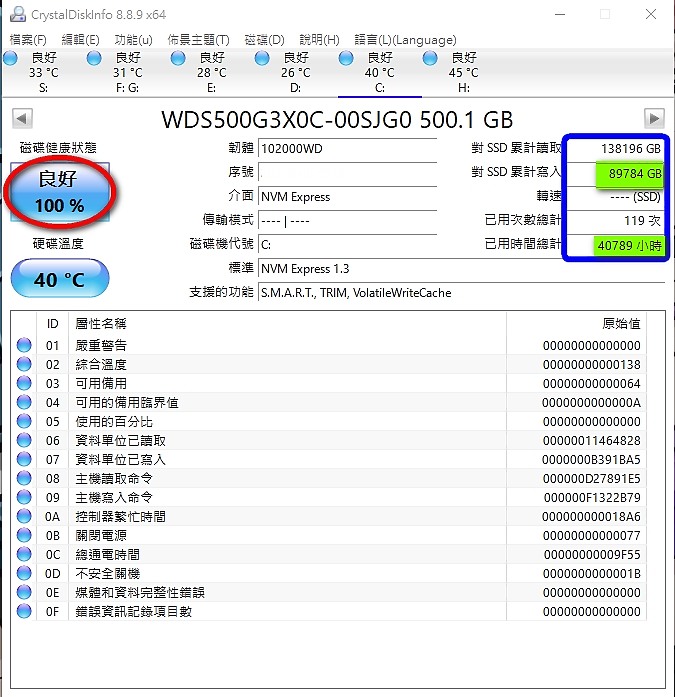
Task: Click status icon of row 0E 媒體和資料完整性錯誤
Action: click(24, 592)
